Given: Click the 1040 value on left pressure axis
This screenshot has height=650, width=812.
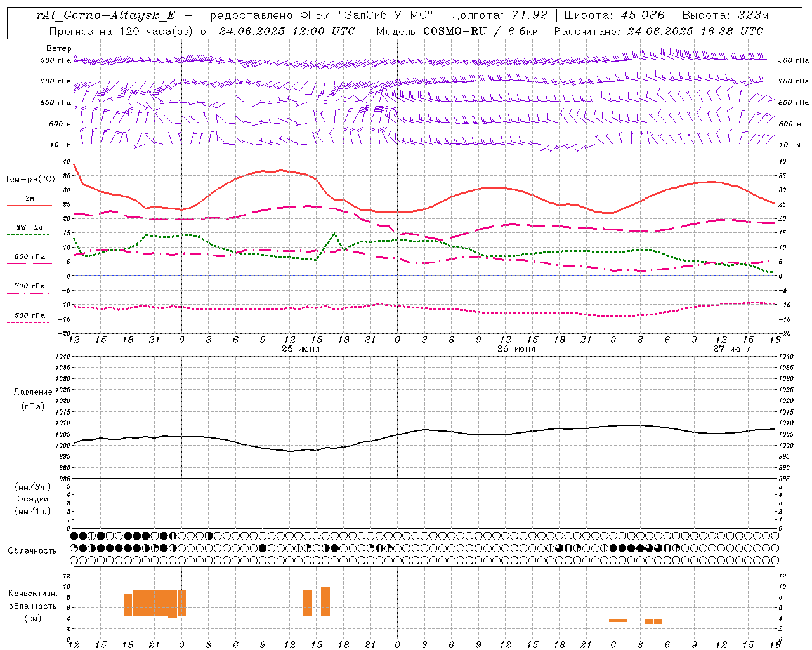Looking at the screenshot, I should click(x=63, y=357).
